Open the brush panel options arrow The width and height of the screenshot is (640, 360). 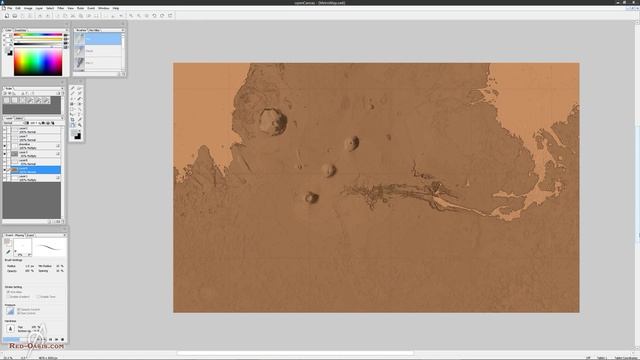[122, 30]
